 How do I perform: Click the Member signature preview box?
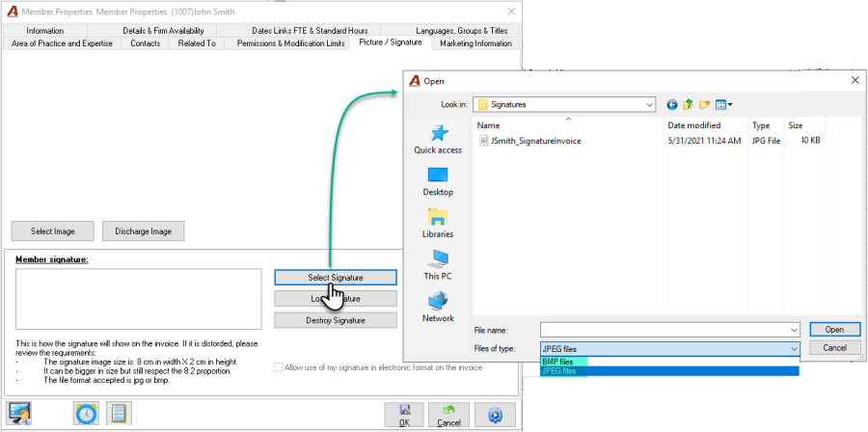pyautogui.click(x=138, y=299)
